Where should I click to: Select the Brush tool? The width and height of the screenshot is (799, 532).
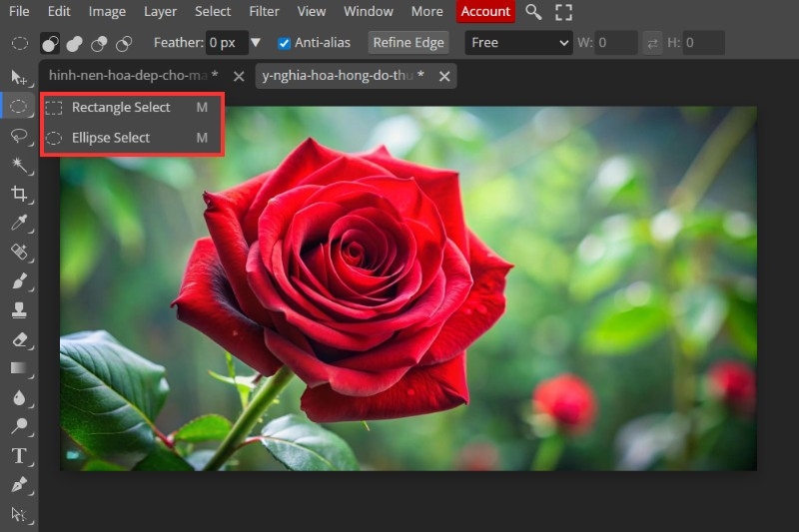[19, 280]
